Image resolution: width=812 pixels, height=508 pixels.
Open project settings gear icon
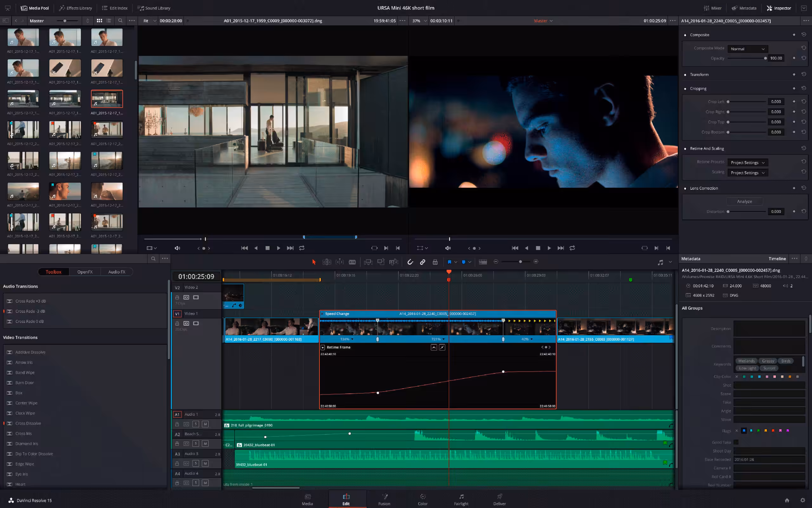coord(802,500)
